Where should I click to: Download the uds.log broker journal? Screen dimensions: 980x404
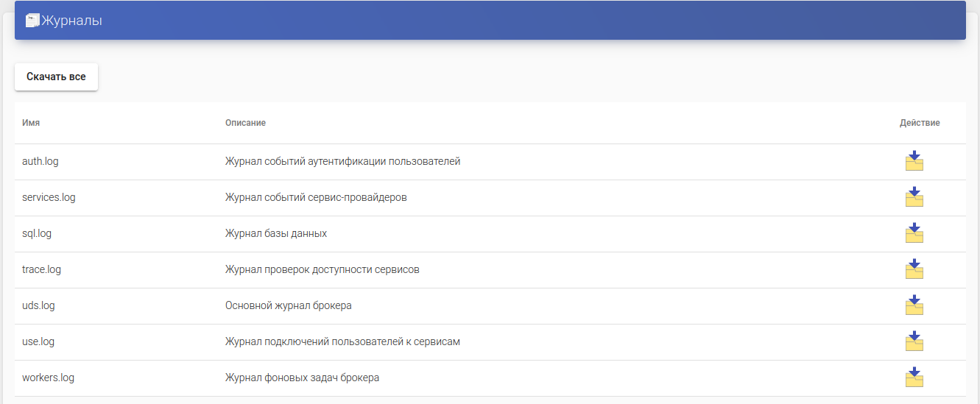[914, 305]
